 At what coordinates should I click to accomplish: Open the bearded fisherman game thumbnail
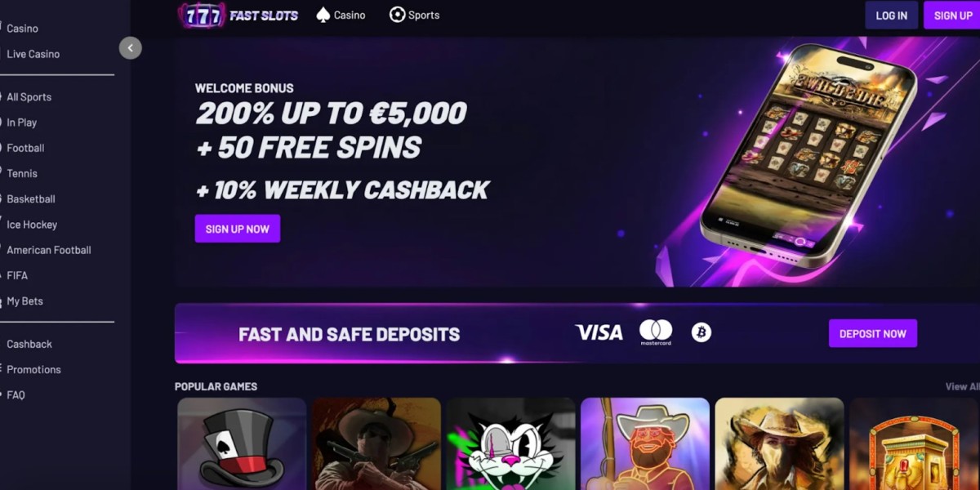(645, 443)
